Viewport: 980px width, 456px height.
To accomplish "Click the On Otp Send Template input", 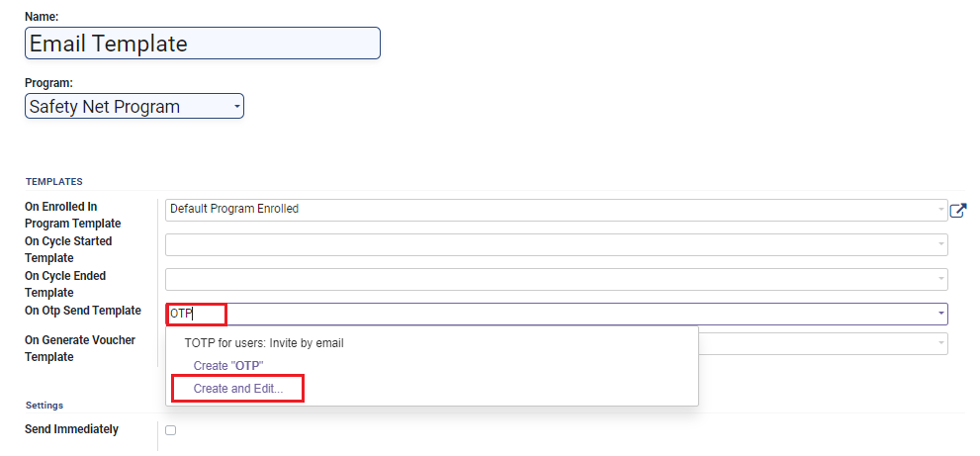I will [x=554, y=314].
